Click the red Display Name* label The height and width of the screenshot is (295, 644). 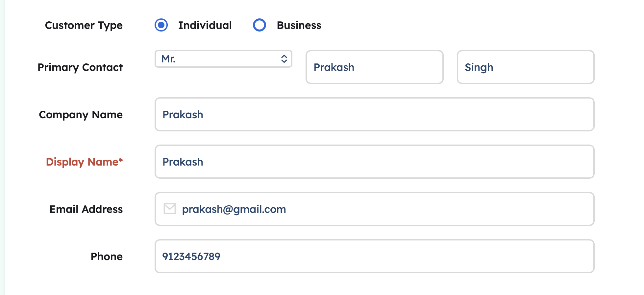84,162
